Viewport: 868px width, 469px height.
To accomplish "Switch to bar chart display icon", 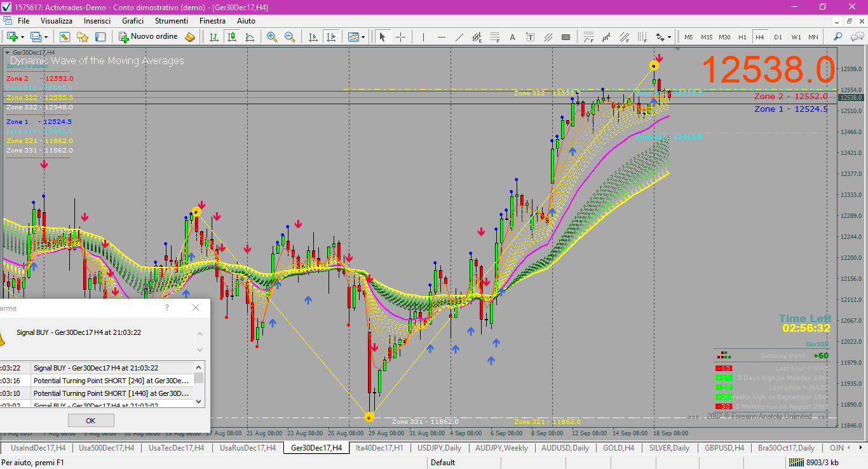I will tap(214, 37).
